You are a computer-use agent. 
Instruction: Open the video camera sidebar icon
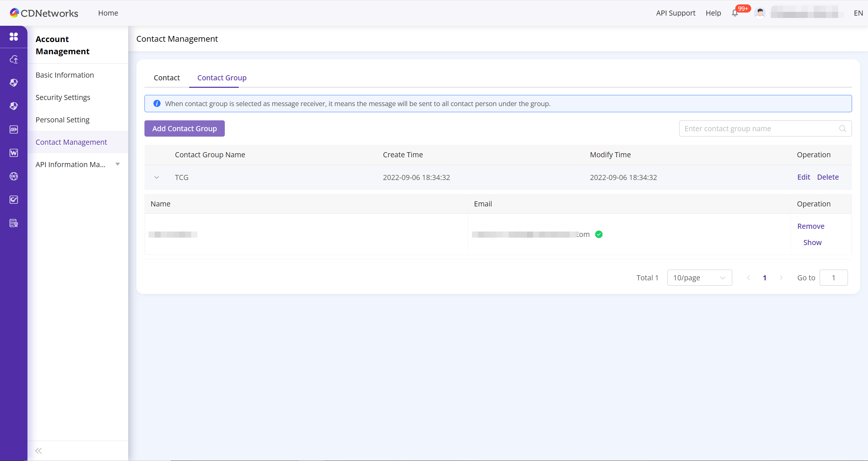pos(14,129)
